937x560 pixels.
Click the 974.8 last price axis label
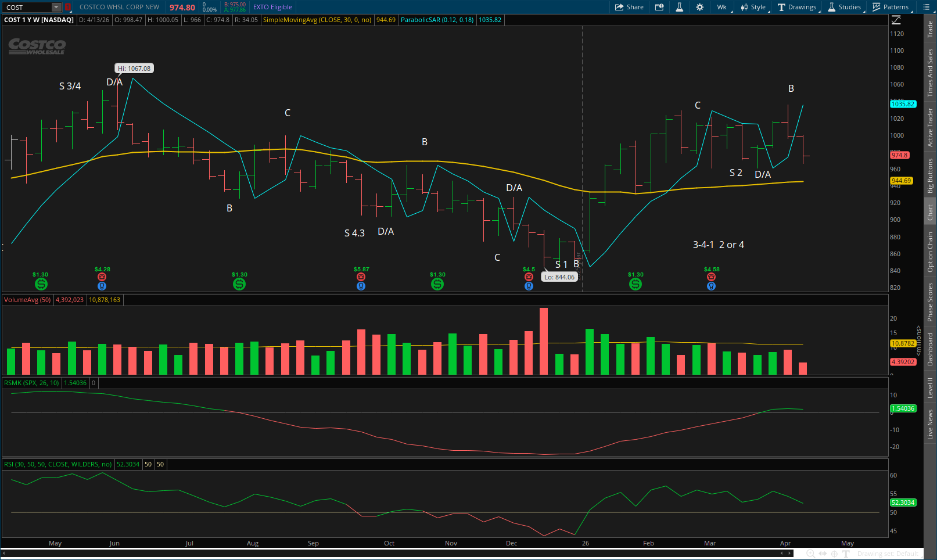coord(899,155)
